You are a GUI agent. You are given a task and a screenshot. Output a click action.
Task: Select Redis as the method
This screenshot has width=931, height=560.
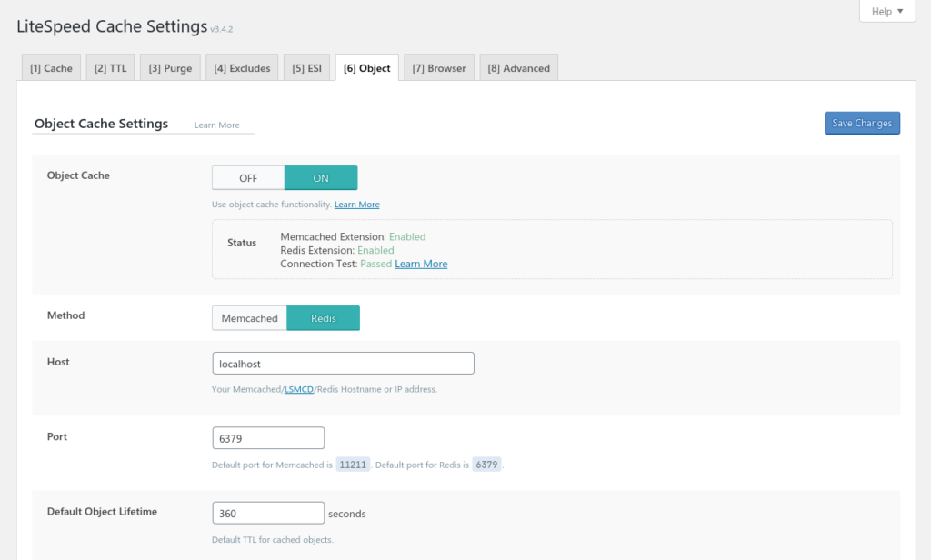tap(323, 318)
